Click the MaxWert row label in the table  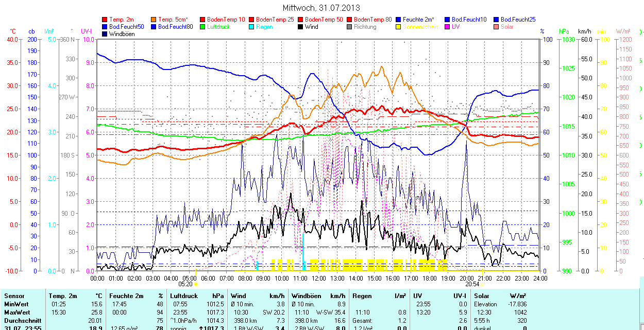point(18,312)
